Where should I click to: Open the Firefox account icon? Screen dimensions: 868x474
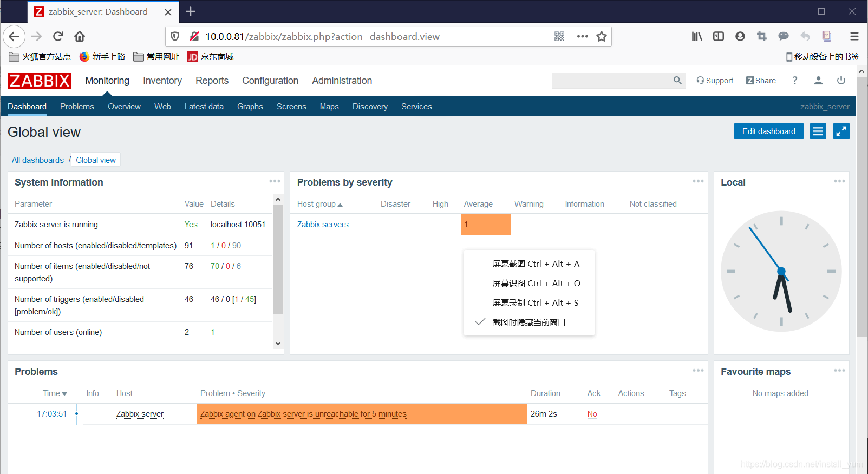tap(740, 36)
